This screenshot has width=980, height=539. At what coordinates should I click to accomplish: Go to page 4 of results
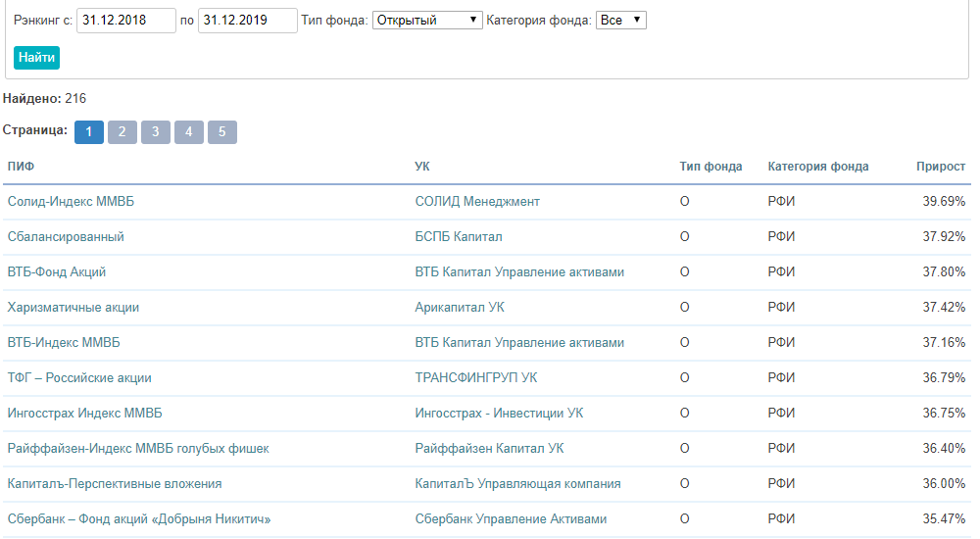189,132
